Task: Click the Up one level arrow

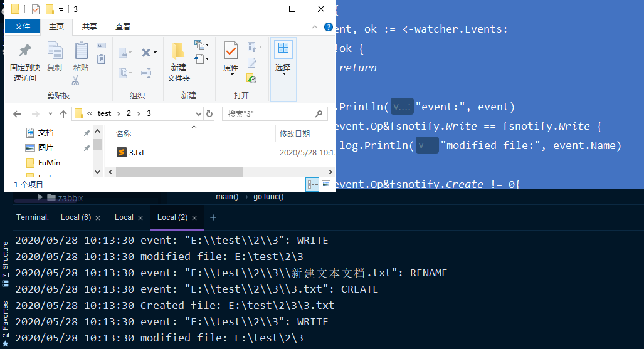Action: coord(63,114)
